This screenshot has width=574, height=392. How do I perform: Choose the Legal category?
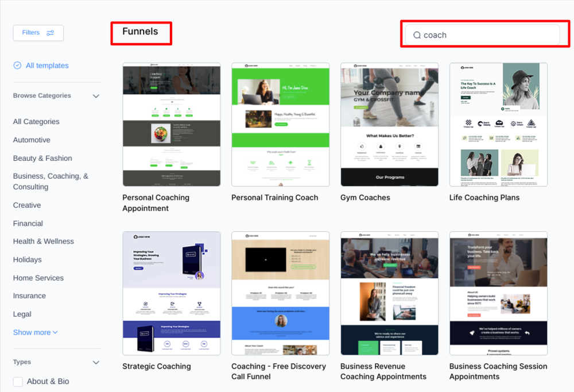[x=22, y=314]
